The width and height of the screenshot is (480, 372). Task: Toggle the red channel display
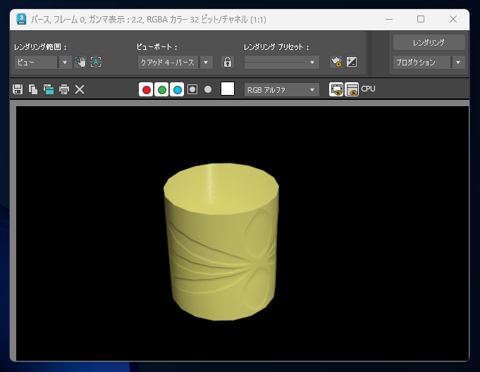click(146, 90)
